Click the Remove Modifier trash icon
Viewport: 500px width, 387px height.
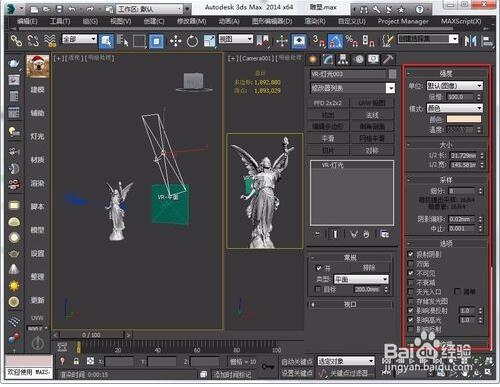click(x=366, y=234)
